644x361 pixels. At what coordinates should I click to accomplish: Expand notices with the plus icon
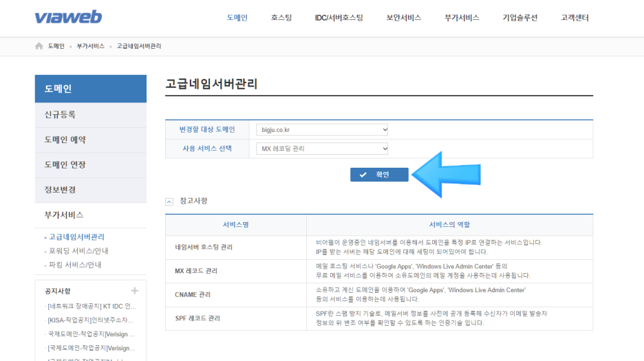point(135,291)
